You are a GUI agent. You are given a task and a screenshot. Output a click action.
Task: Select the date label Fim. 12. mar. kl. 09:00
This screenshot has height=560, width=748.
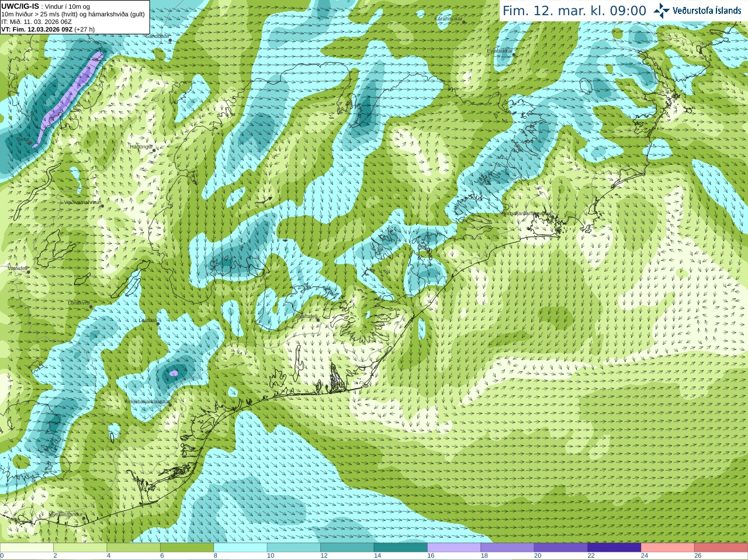574,11
